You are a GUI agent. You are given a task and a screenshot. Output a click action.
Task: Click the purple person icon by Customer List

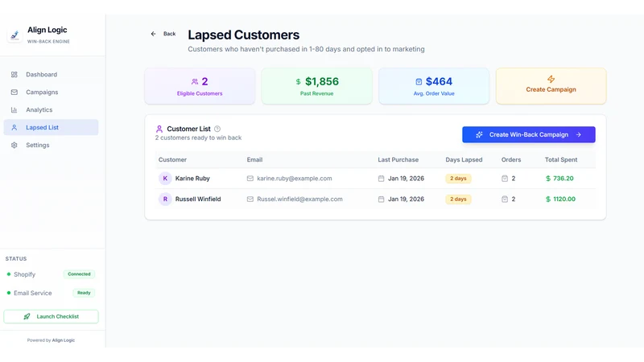(x=159, y=129)
